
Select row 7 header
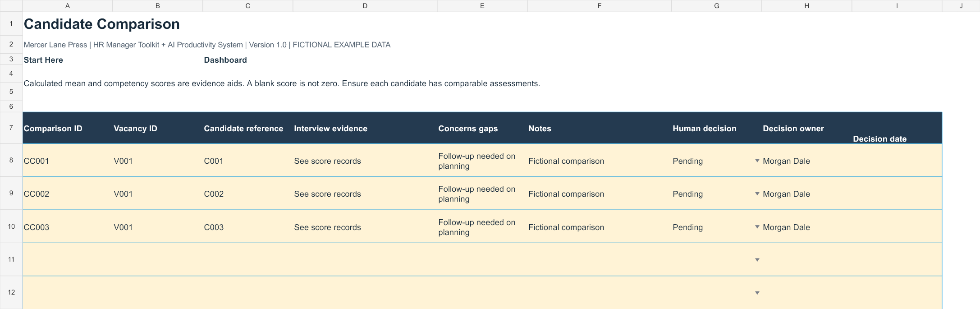pyautogui.click(x=11, y=128)
